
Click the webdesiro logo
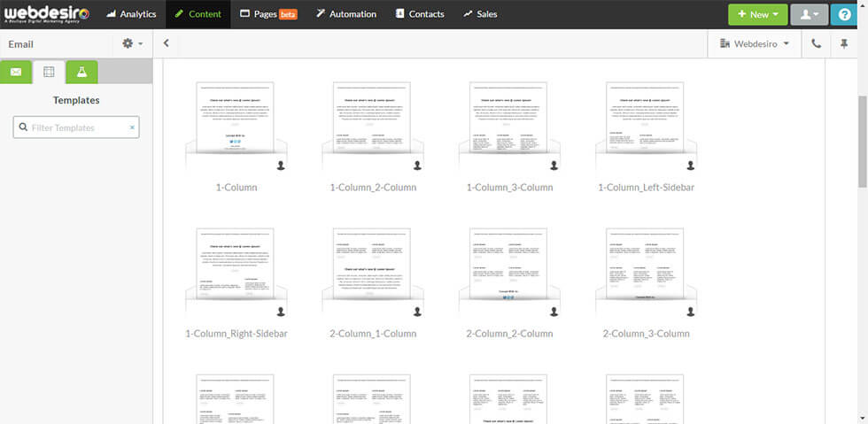[x=47, y=14]
